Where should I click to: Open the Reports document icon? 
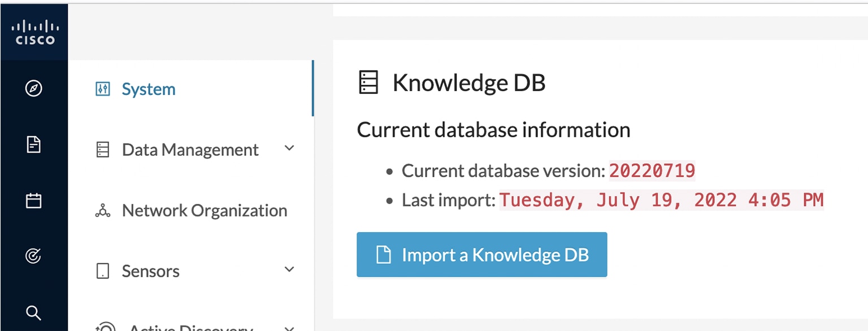[x=34, y=145]
